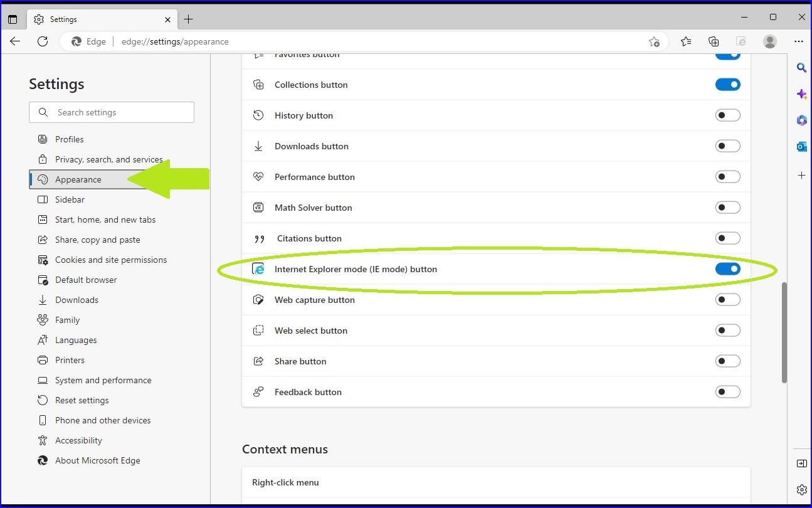Open the tab actions menu icon
Screen dimensions: 812x508
(x=13, y=19)
